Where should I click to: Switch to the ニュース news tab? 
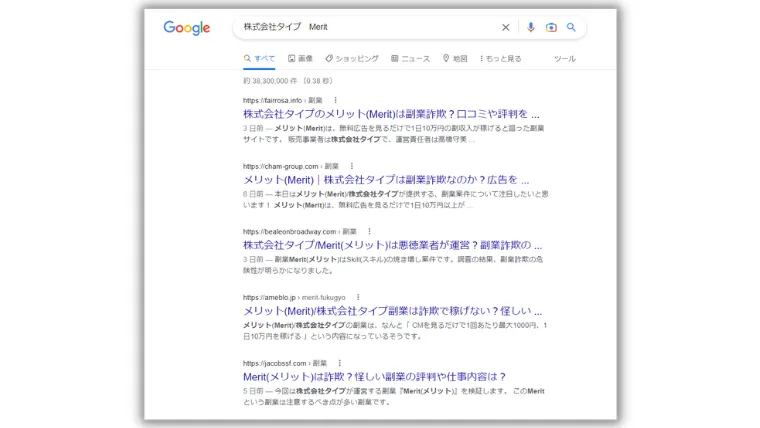(410, 59)
